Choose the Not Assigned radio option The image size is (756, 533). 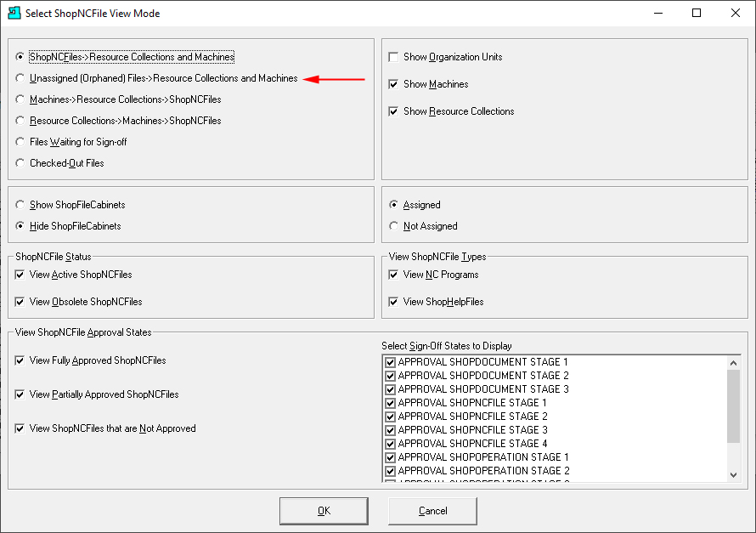393,226
